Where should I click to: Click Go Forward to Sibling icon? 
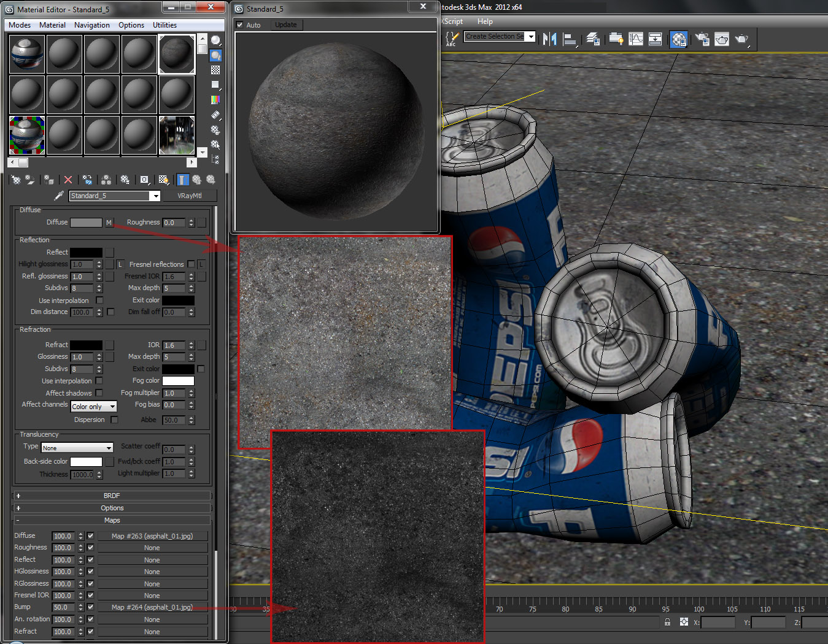point(211,180)
